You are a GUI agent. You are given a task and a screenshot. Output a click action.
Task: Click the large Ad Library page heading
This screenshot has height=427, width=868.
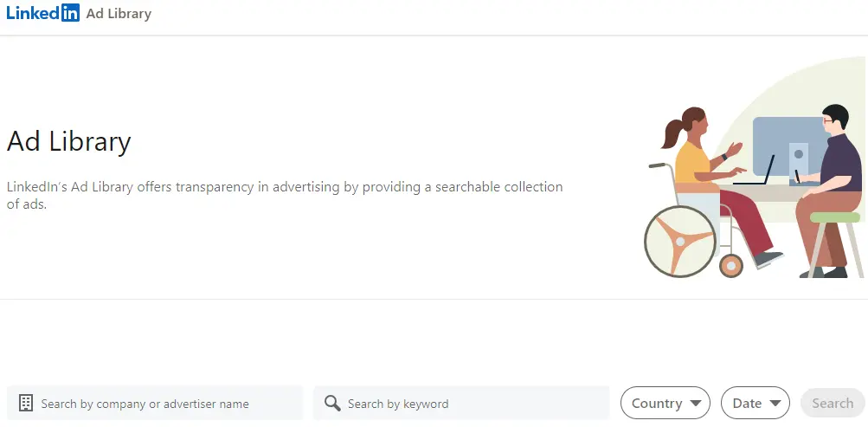tap(69, 141)
